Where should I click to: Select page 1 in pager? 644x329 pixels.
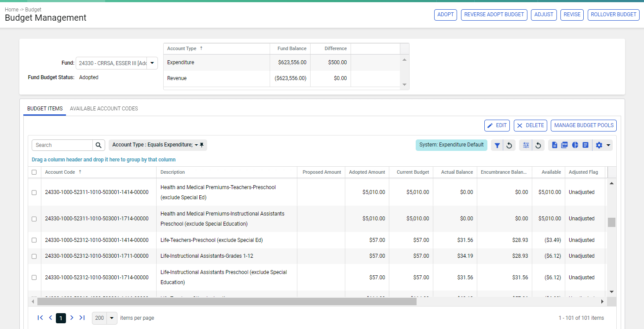[61, 318]
